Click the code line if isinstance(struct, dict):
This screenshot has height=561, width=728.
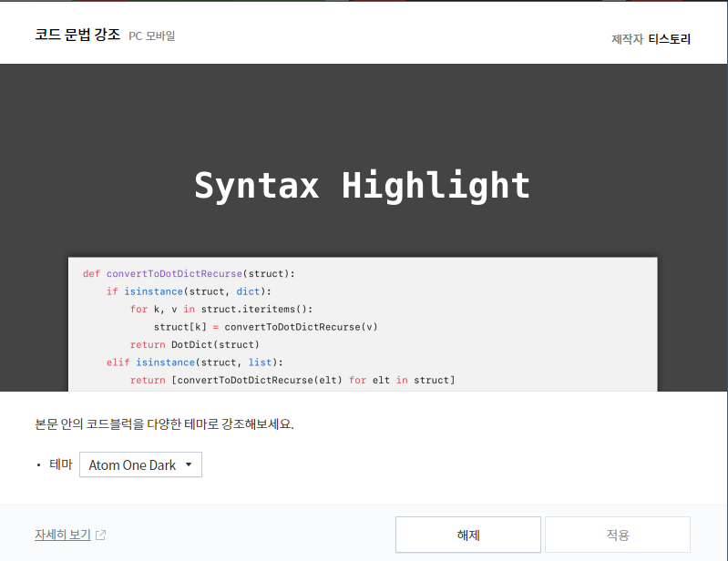pos(189,291)
